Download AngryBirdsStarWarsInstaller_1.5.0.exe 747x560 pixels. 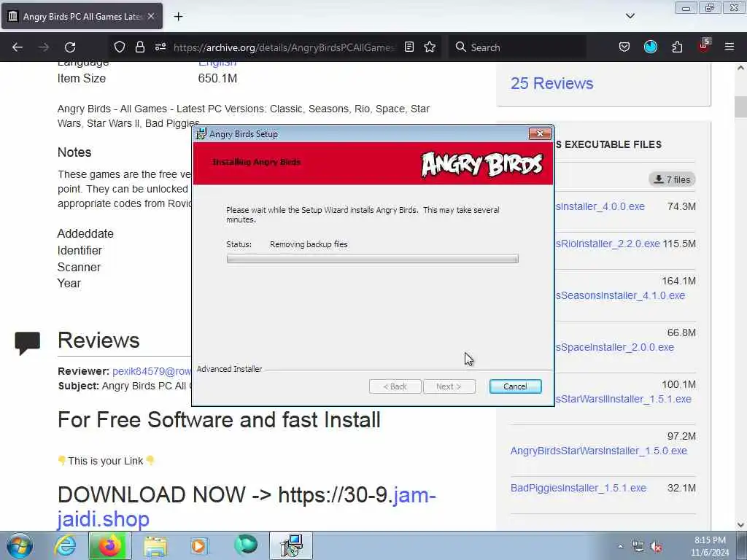pyautogui.click(x=599, y=451)
